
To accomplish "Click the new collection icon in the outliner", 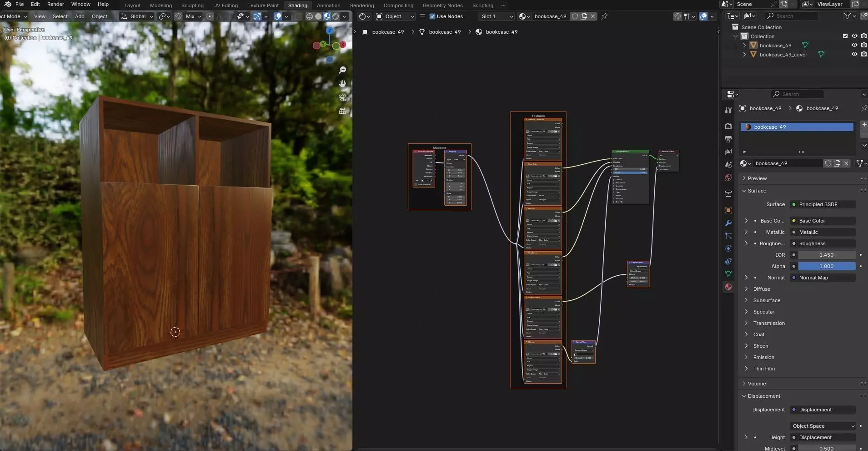I will pyautogui.click(x=864, y=16).
